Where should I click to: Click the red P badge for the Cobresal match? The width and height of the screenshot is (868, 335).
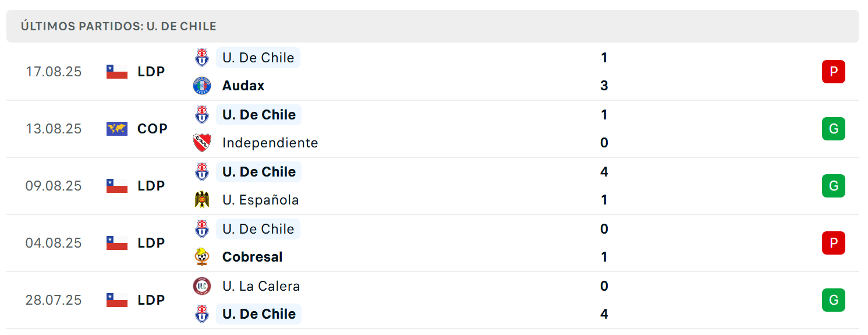tap(834, 243)
